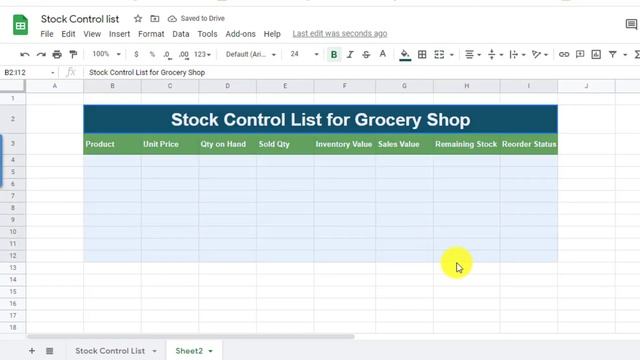Select the Paint format tool

point(73,54)
